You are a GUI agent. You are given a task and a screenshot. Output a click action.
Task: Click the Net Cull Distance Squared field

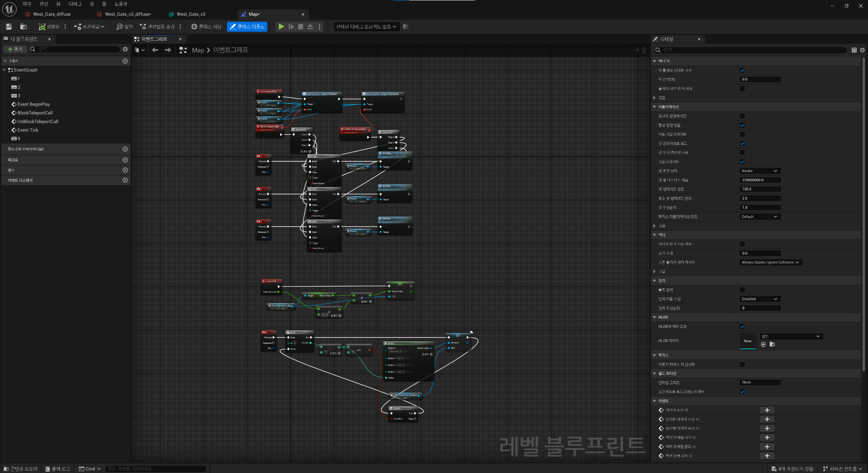(x=760, y=180)
